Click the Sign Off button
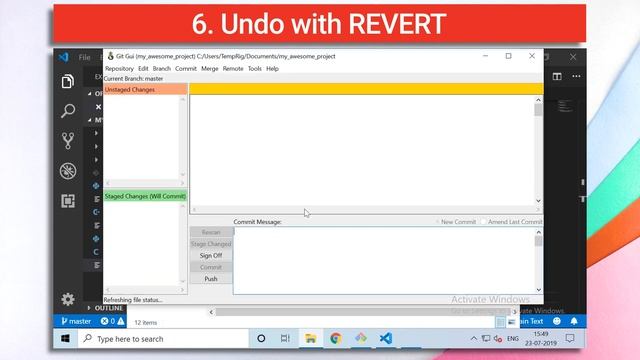Screen dimensions: 640x360 pos(211,256)
